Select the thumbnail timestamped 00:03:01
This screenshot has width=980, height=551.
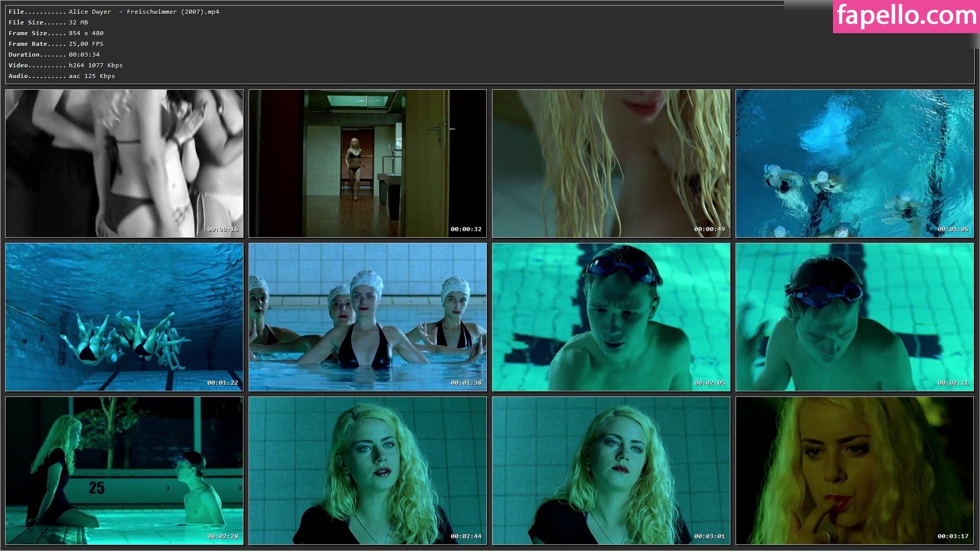(x=611, y=470)
